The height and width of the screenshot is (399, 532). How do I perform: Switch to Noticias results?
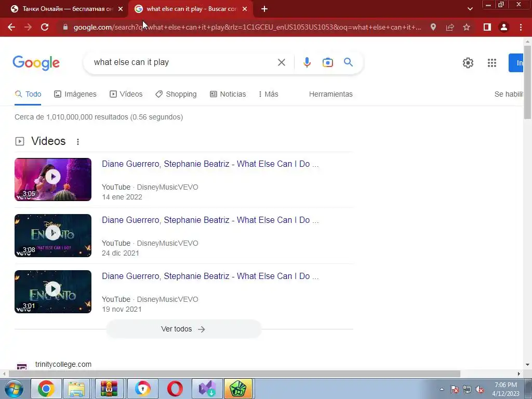(228, 94)
